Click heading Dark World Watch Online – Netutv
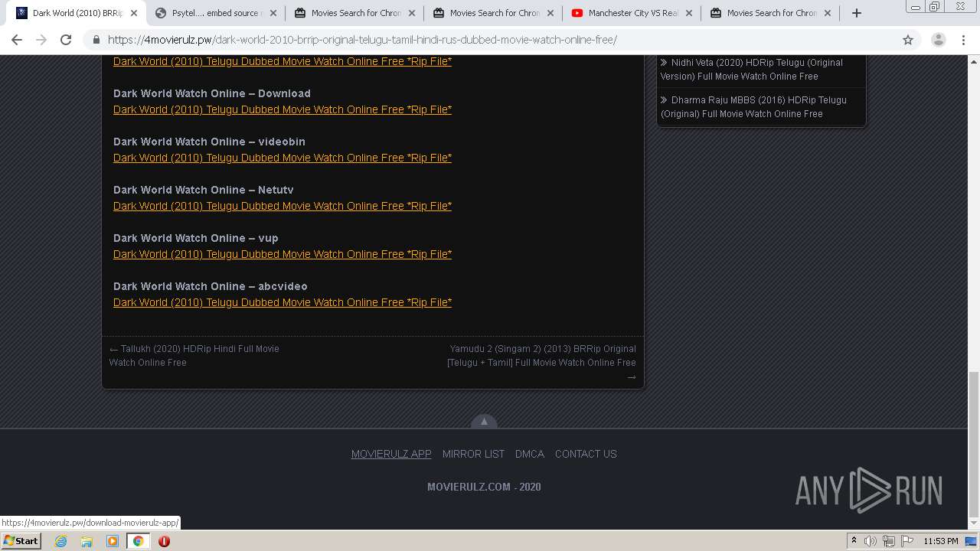The image size is (980, 551). (204, 190)
